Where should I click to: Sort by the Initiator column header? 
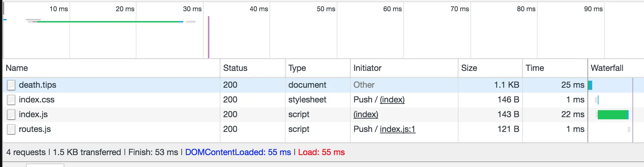click(367, 68)
